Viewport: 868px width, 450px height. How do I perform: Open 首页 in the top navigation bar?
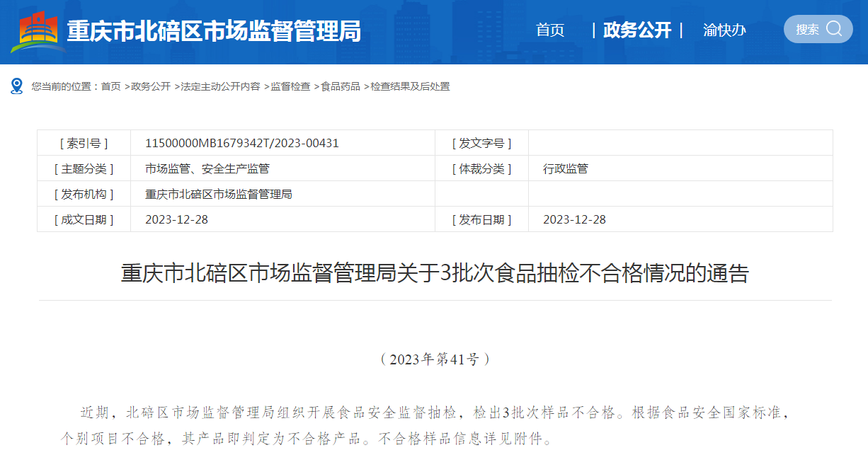tap(550, 30)
